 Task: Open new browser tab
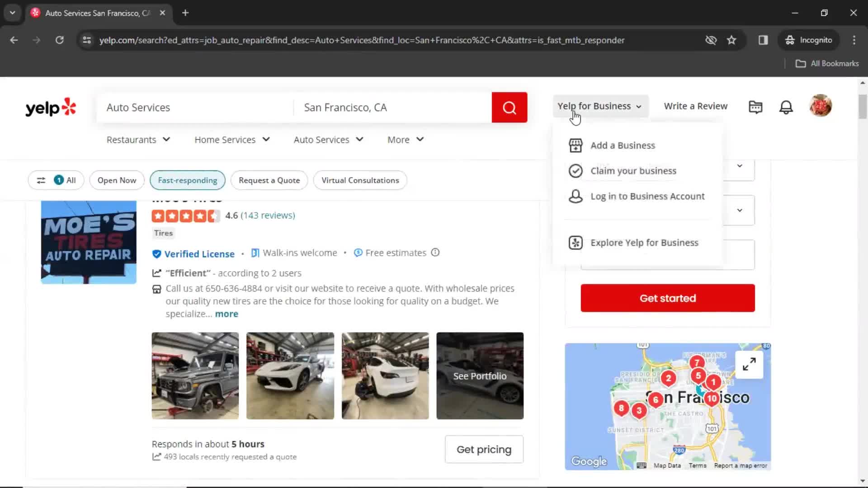pyautogui.click(x=185, y=13)
